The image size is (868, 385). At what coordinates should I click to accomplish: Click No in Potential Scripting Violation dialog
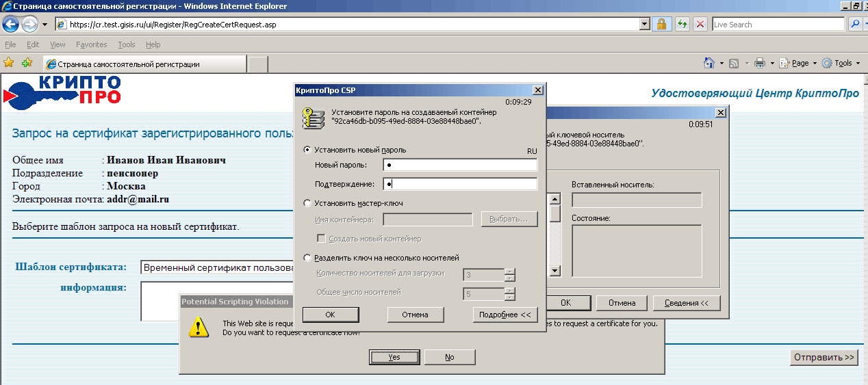click(x=450, y=357)
